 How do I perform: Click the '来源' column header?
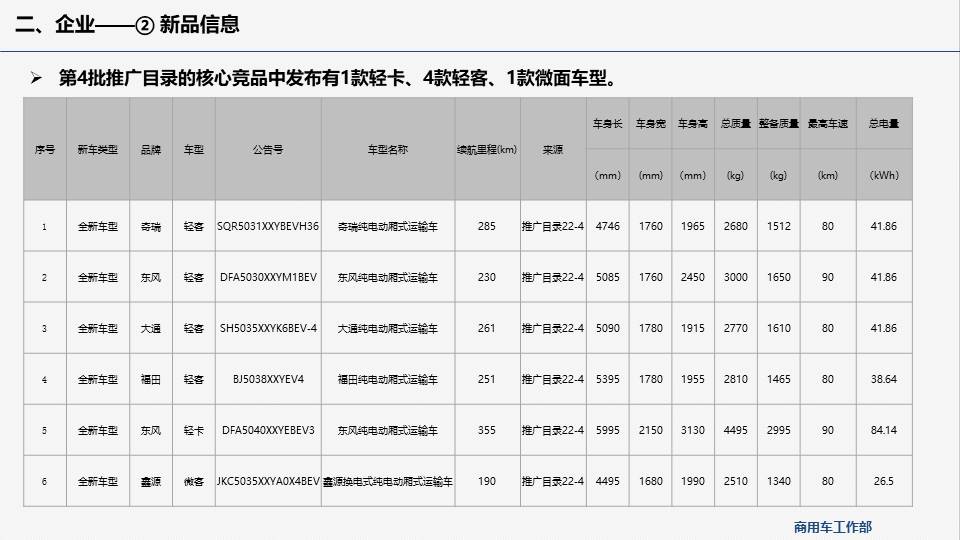click(553, 149)
